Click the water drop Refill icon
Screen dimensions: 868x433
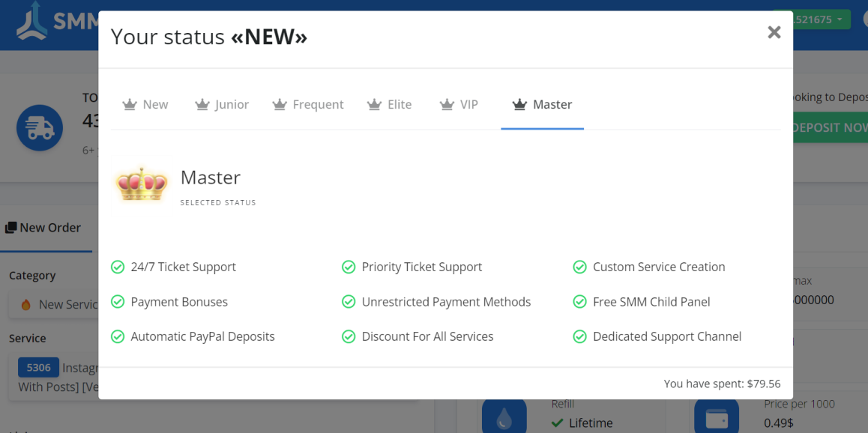(x=504, y=417)
